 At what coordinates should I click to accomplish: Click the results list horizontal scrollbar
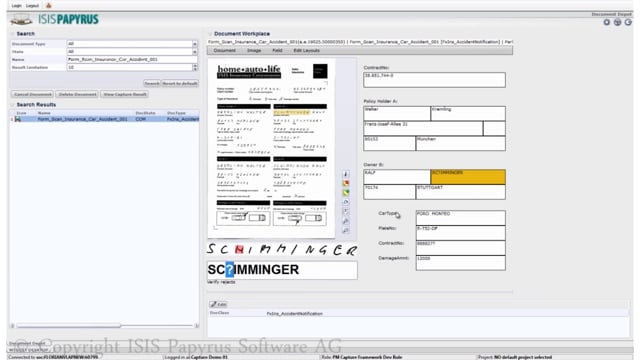point(68,326)
